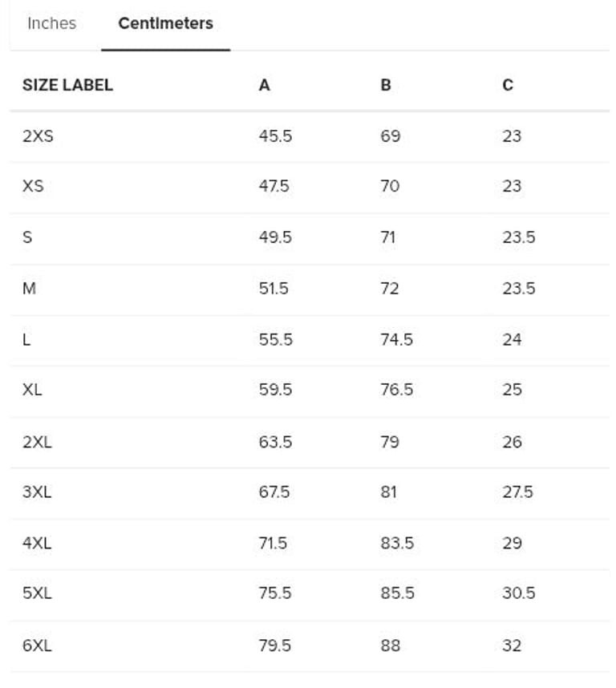Click the 49.5 value for size S
This screenshot has height=688, width=616.
point(275,237)
